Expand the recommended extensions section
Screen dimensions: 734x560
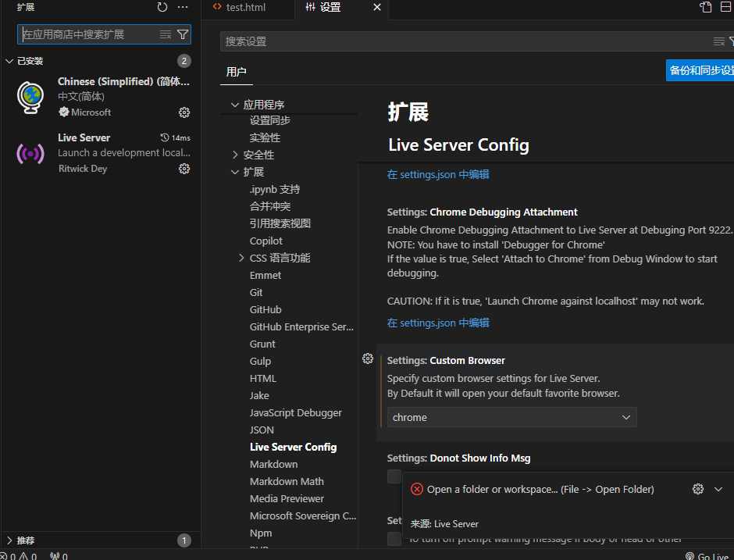tap(9, 540)
